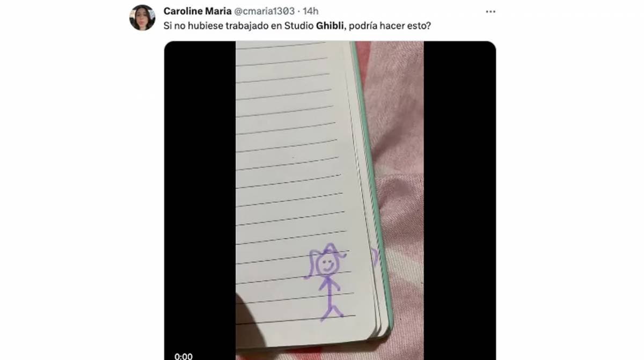Click the bold Ghibli keyword
Viewport: 644px width, 360px height.
(330, 25)
